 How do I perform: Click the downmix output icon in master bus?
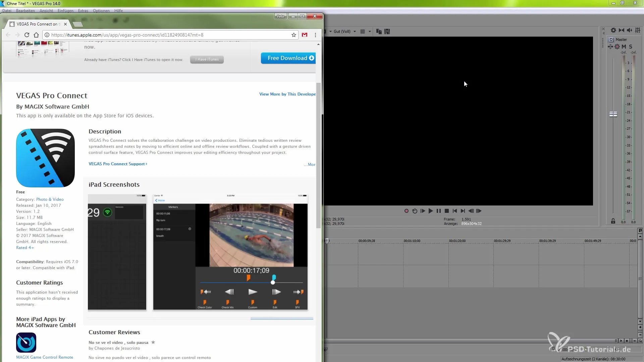[x=622, y=30]
